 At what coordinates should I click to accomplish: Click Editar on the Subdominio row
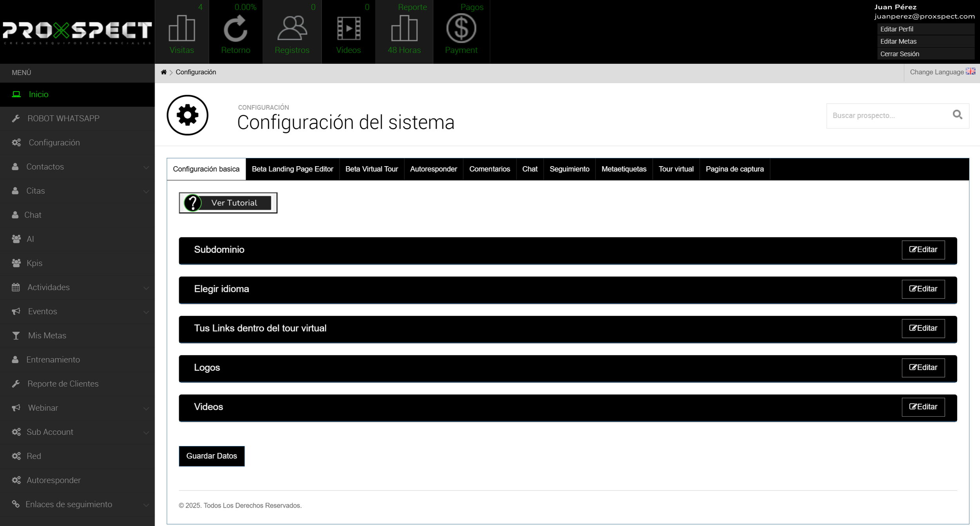(923, 250)
